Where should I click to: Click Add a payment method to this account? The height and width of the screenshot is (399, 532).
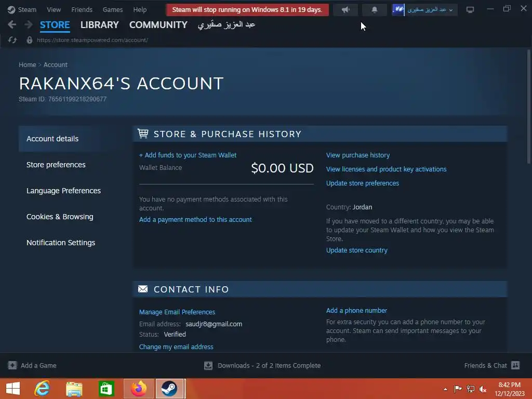(x=195, y=220)
